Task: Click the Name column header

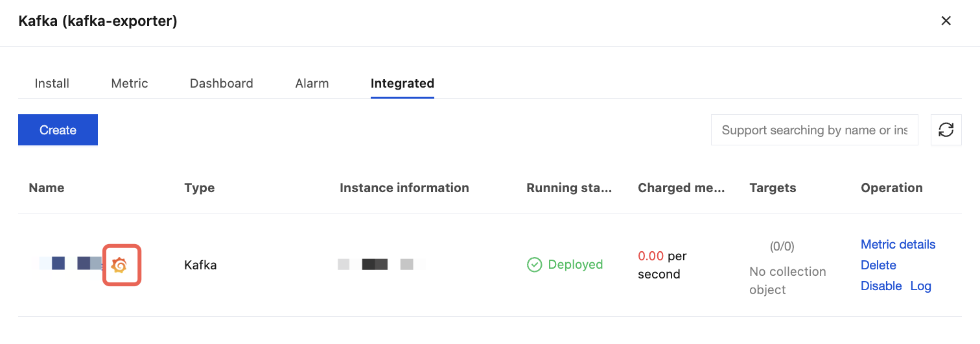Action: (x=47, y=188)
